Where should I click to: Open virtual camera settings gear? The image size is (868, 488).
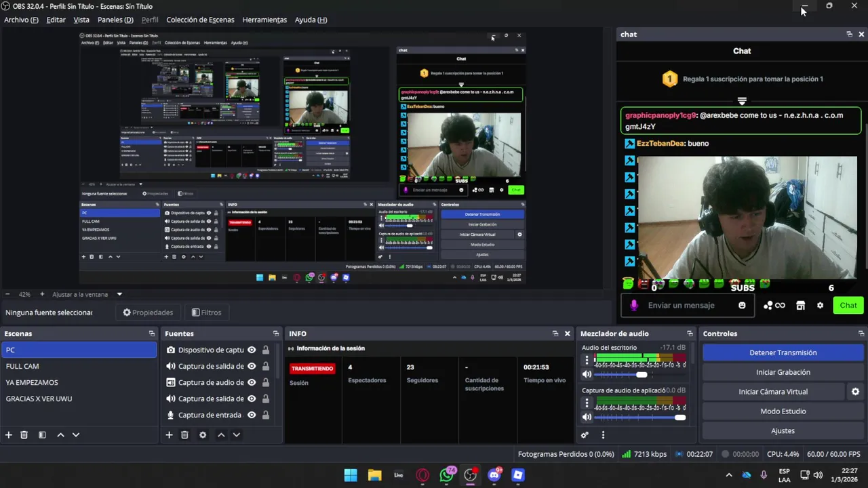(855, 392)
